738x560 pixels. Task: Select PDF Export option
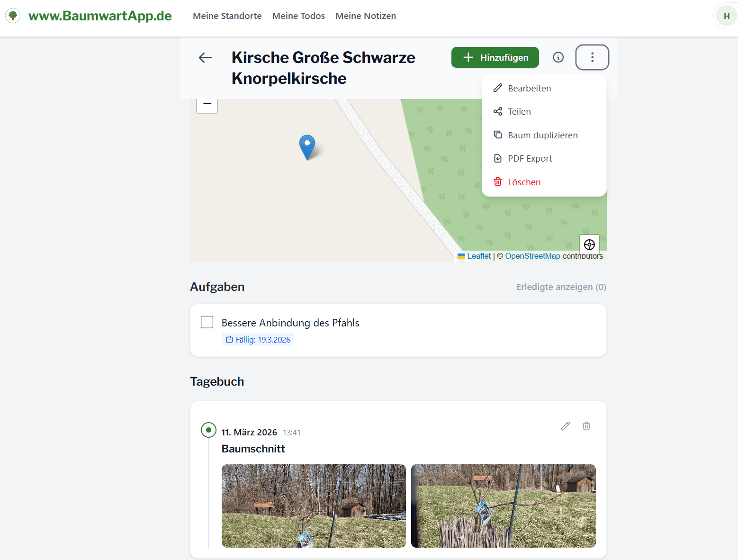click(530, 159)
